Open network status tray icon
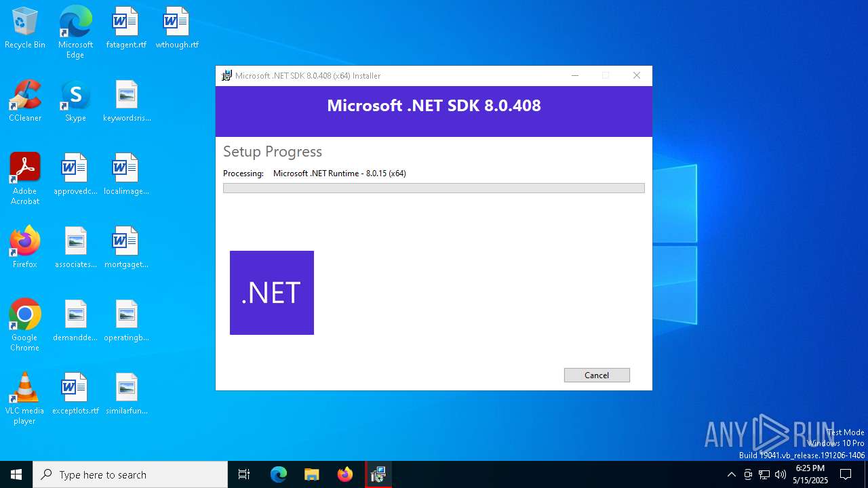 pyautogui.click(x=764, y=474)
